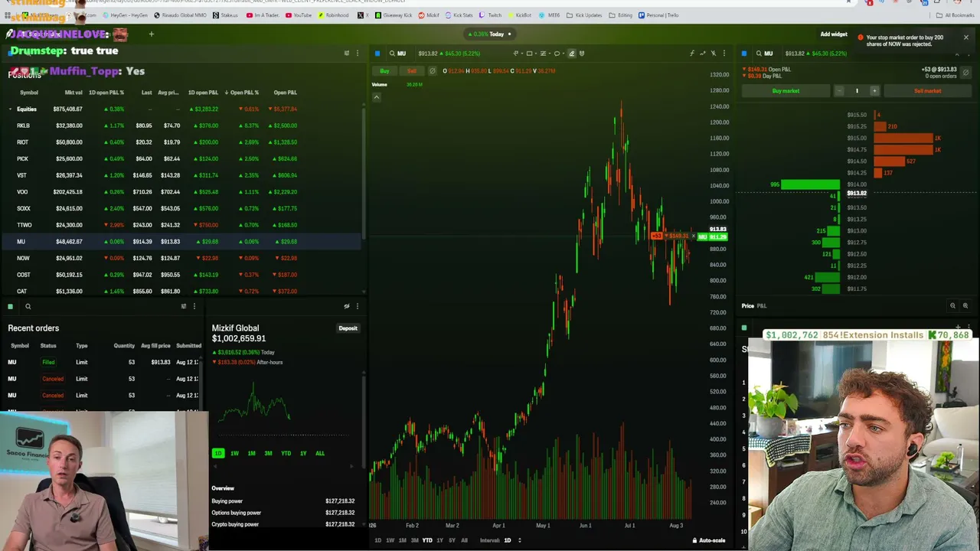Dismiss the rejected order notification

(x=966, y=37)
